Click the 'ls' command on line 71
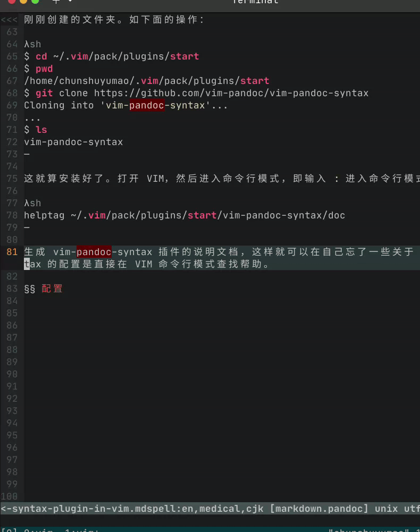The height and width of the screenshot is (532, 420). click(41, 130)
